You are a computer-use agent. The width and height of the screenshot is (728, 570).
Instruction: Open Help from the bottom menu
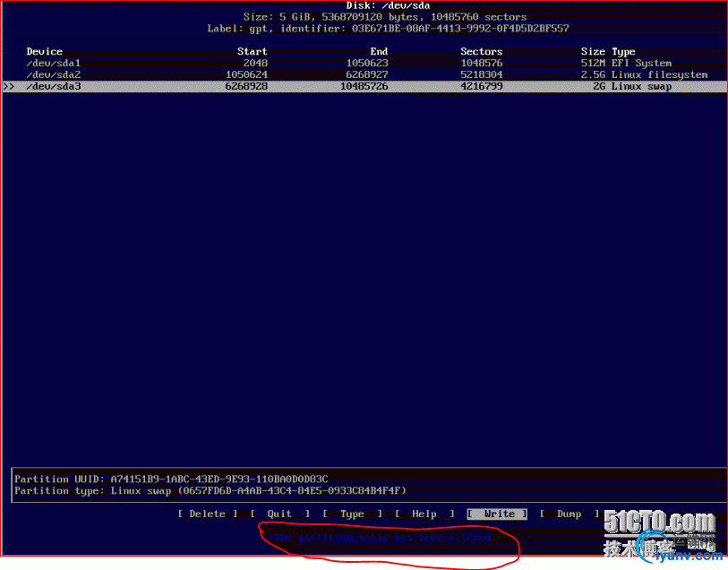[x=424, y=514]
